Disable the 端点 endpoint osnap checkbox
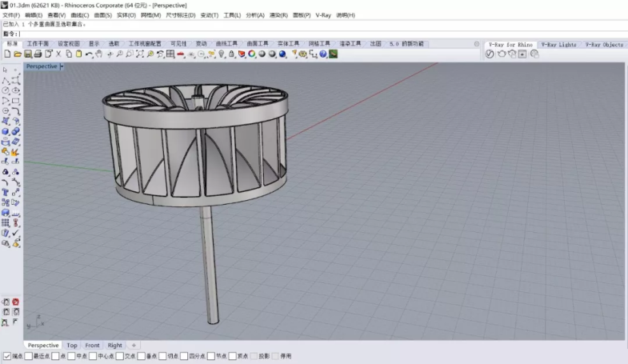The height and width of the screenshot is (364, 628). point(7,356)
